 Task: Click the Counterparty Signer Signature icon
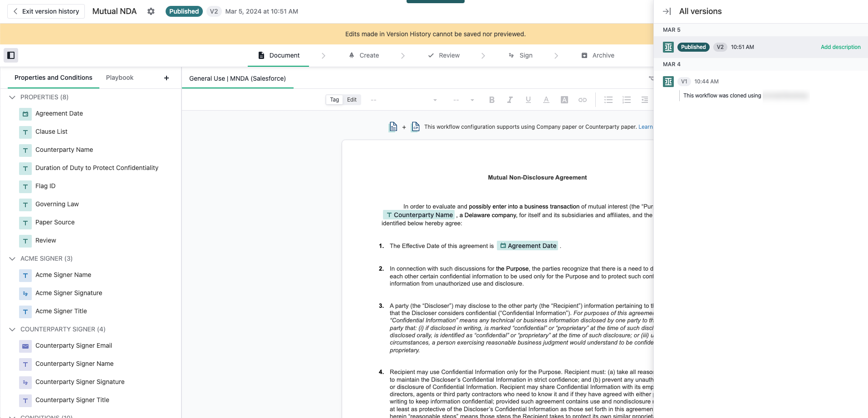25,382
